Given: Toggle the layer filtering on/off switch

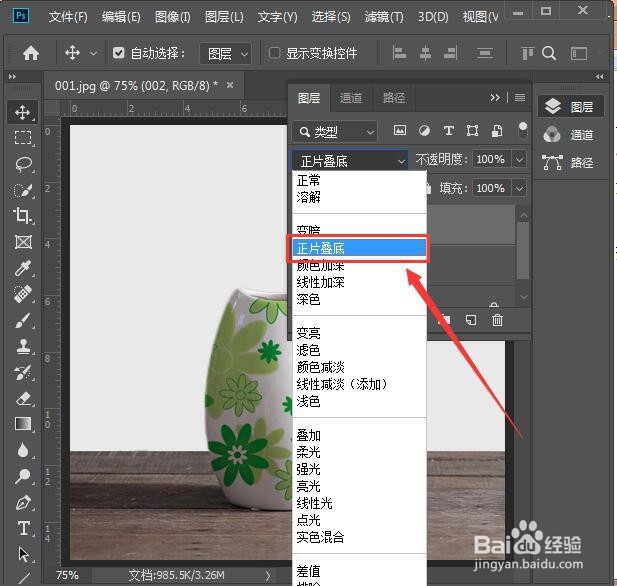Looking at the screenshot, I should pyautogui.click(x=523, y=131).
